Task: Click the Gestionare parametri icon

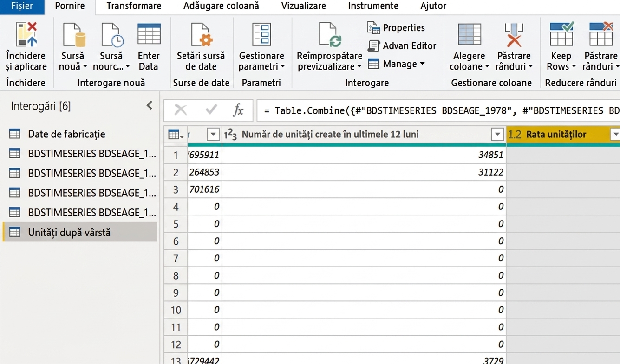Action: pos(262,34)
